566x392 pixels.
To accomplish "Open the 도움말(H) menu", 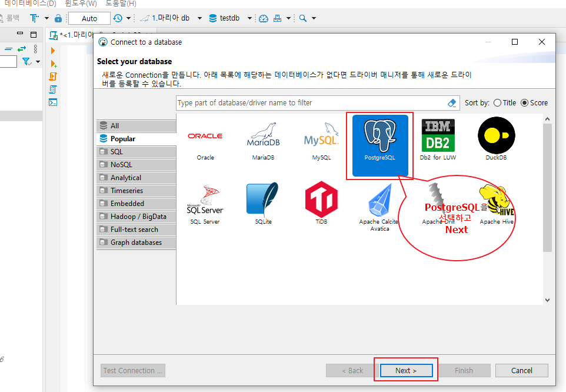I will (121, 4).
